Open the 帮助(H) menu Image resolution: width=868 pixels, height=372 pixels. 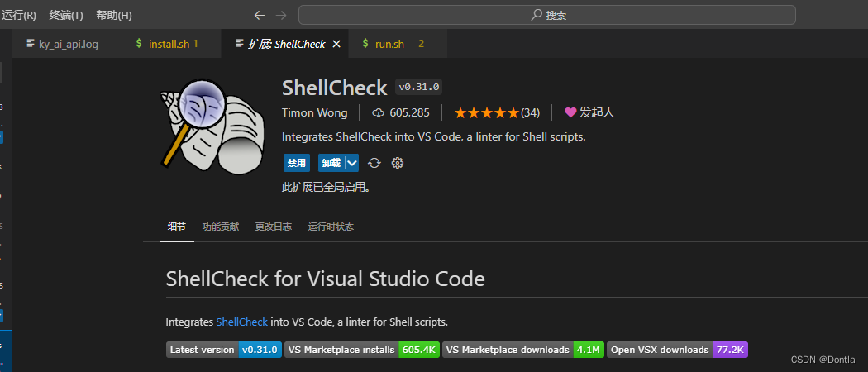113,15
